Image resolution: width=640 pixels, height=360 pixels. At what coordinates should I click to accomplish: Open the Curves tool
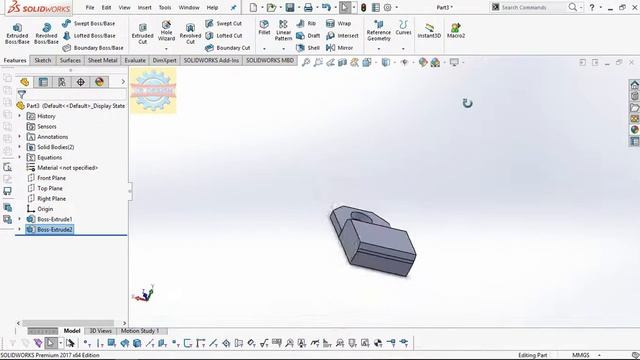403,28
